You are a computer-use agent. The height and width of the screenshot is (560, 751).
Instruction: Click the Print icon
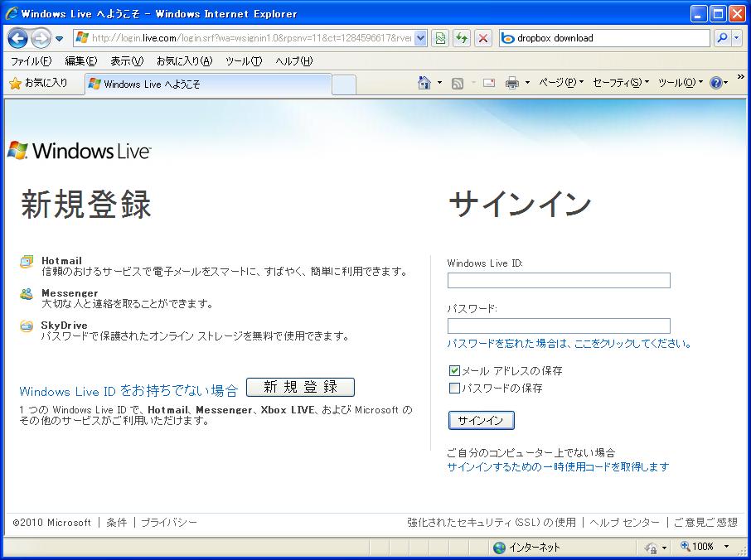click(x=512, y=84)
